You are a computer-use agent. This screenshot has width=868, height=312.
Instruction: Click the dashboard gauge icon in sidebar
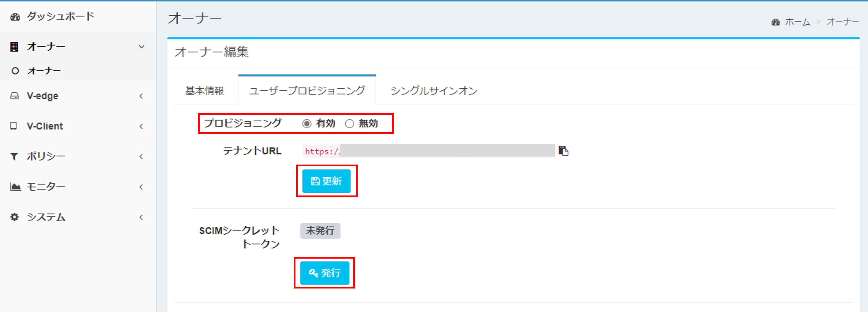(x=15, y=17)
